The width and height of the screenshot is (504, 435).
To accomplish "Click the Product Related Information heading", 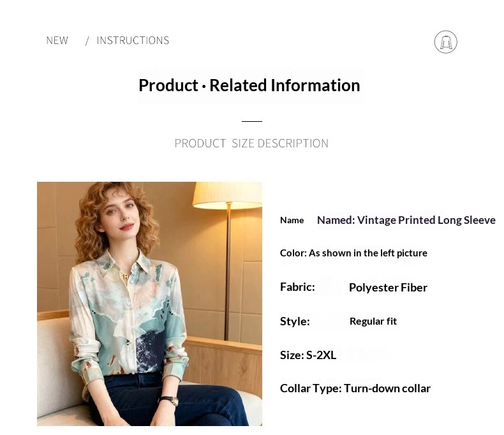I will (x=249, y=85).
